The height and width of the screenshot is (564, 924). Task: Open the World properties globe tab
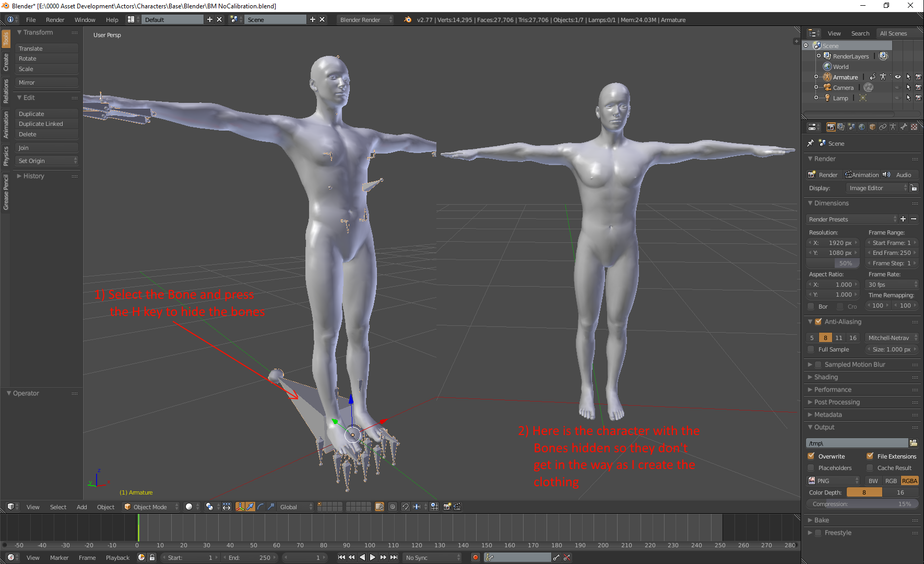click(x=862, y=127)
